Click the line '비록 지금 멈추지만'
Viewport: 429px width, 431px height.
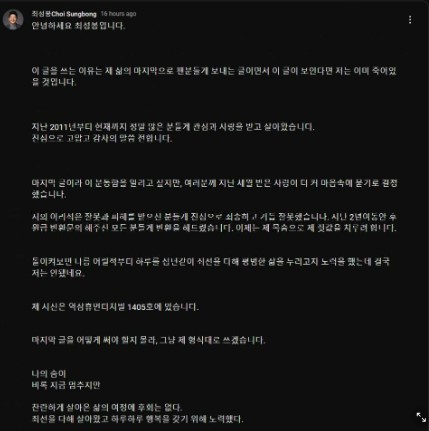coord(66,385)
